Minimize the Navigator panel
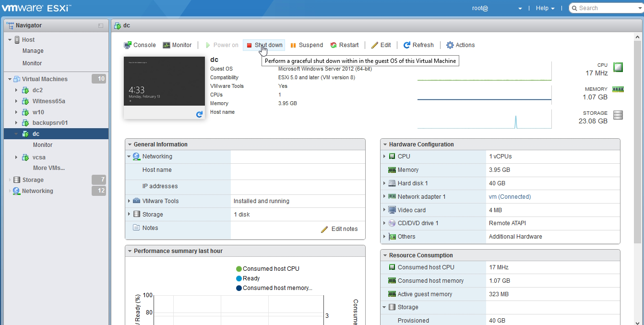Image resolution: width=644 pixels, height=325 pixels. pos(101,25)
